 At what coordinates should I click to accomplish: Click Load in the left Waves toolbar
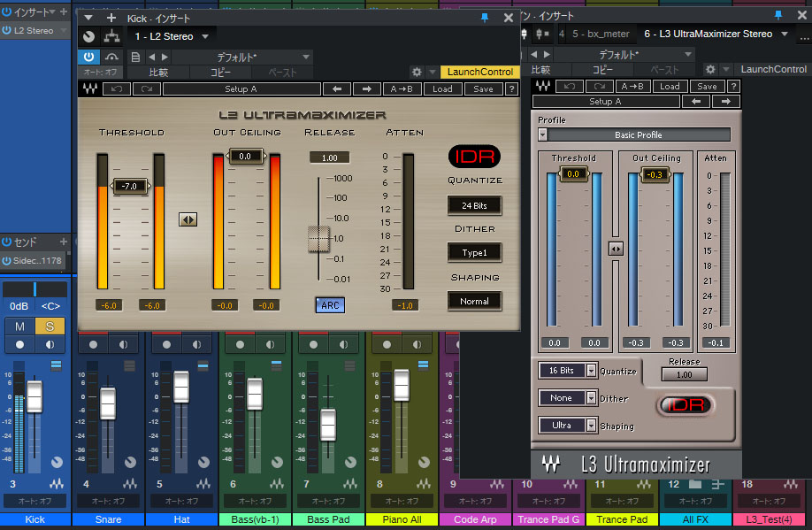pyautogui.click(x=442, y=88)
